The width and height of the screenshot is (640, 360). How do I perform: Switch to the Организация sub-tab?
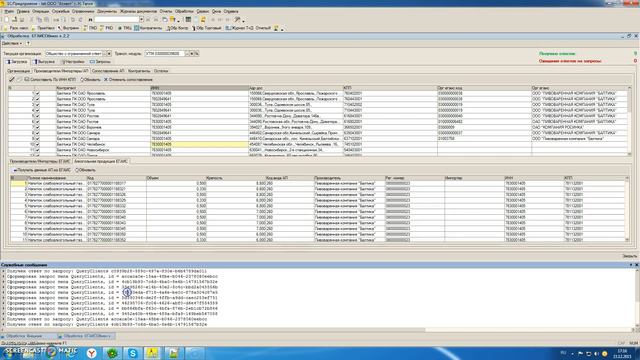(19, 71)
